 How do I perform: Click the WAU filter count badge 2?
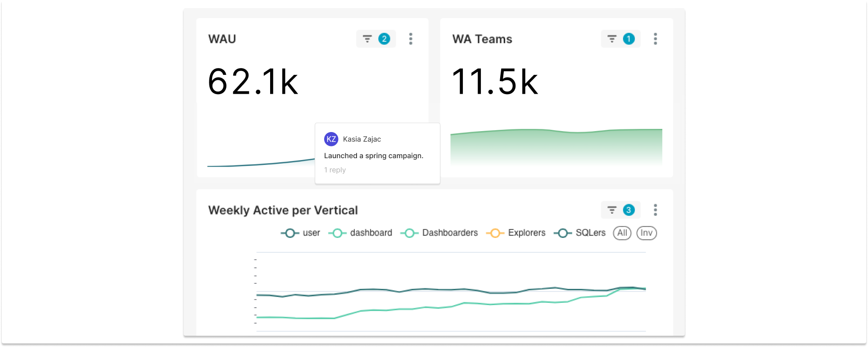click(384, 39)
